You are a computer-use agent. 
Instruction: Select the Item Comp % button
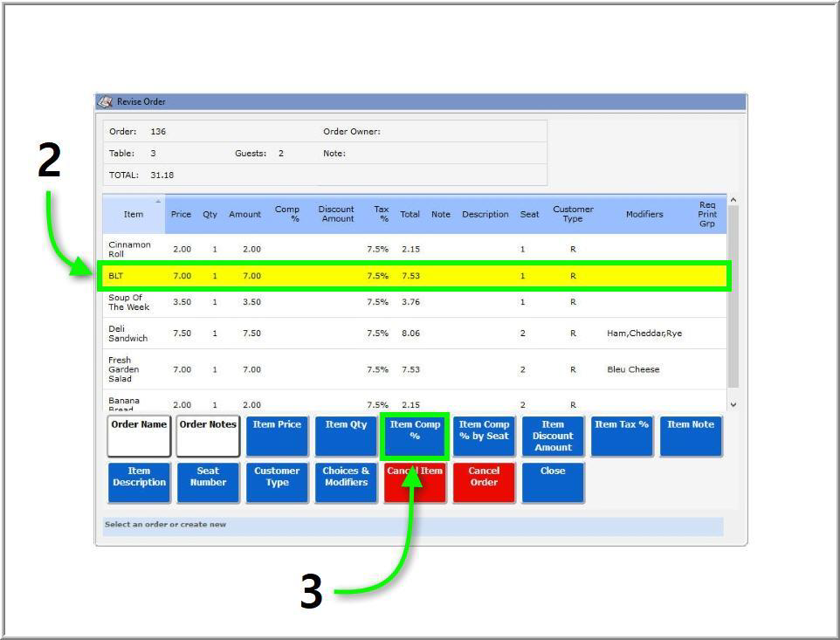pyautogui.click(x=415, y=436)
